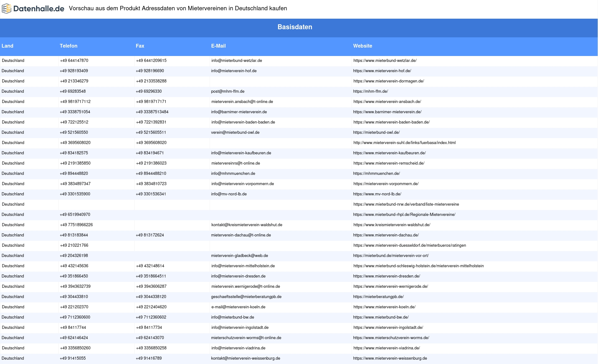Open the mieterverein-ansbach.de website link
Viewport: 598px width, 364px height.
tap(387, 102)
